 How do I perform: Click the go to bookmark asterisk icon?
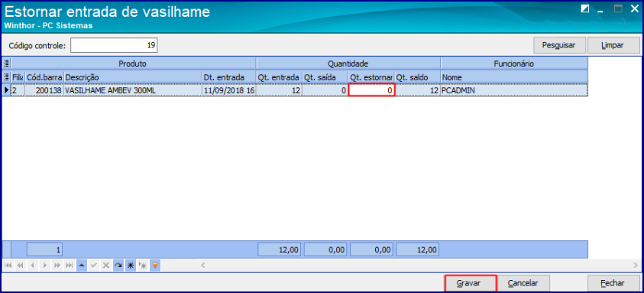point(143,265)
